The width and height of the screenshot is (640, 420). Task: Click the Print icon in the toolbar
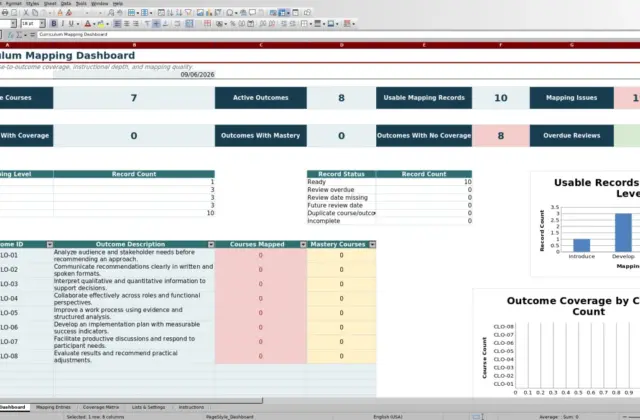(x=5, y=13)
